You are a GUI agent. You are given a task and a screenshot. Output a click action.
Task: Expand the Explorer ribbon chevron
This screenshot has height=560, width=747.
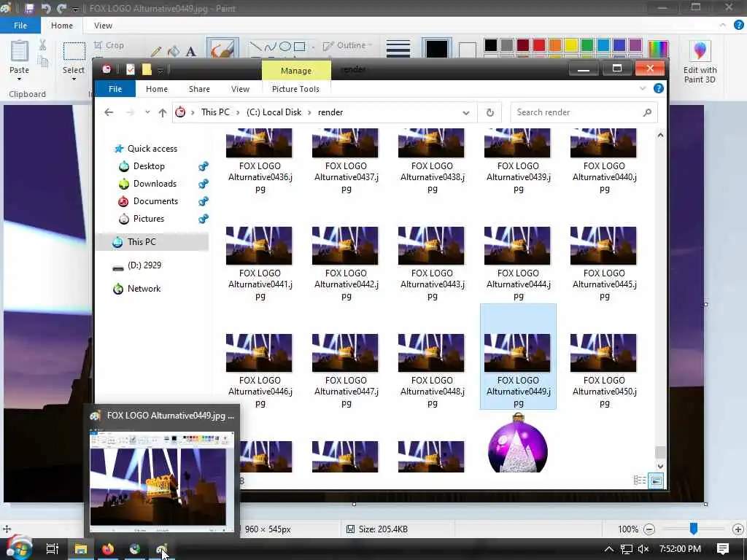tap(643, 88)
